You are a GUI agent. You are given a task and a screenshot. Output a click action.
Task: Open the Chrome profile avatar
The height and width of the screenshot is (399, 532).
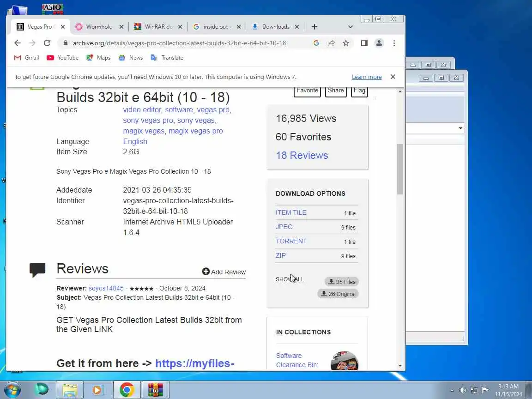(379, 43)
